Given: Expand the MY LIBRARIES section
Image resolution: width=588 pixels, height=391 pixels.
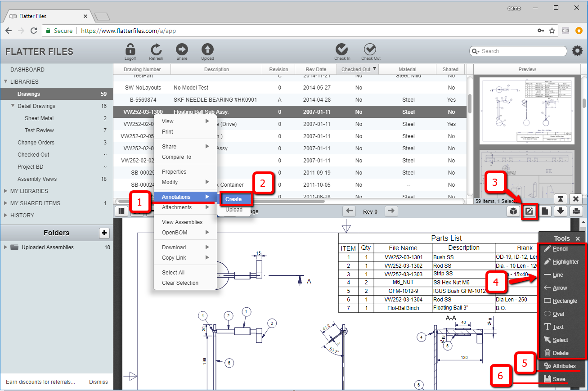Looking at the screenshot, I should coord(6,191).
